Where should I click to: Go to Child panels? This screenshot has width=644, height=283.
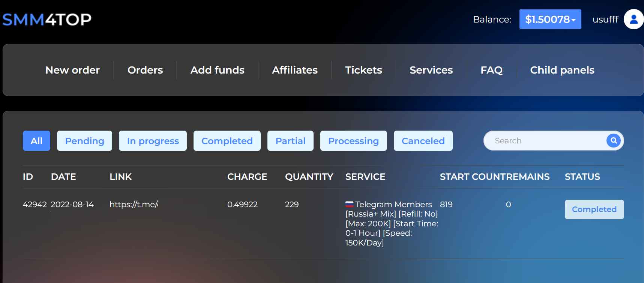point(562,70)
